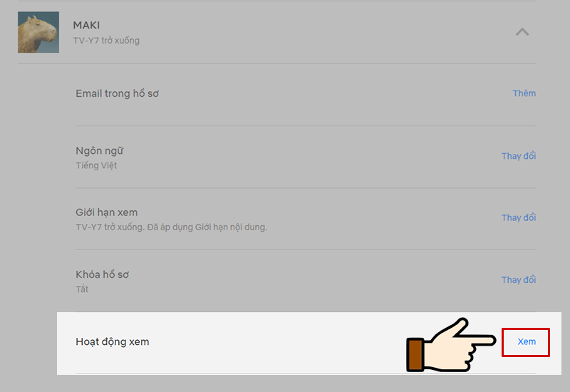
Task: Select the Ngôn ngữ setting label
Action: 99,150
